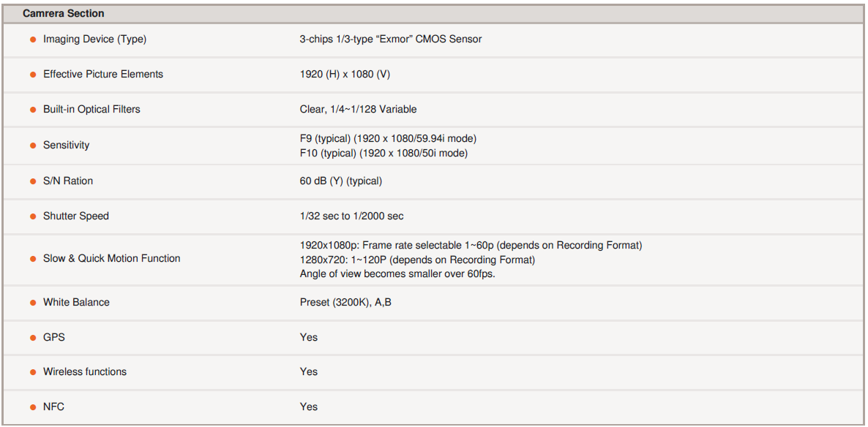Click the Yes value for NFC
Screen dimensions: 868x427
[x=309, y=407]
